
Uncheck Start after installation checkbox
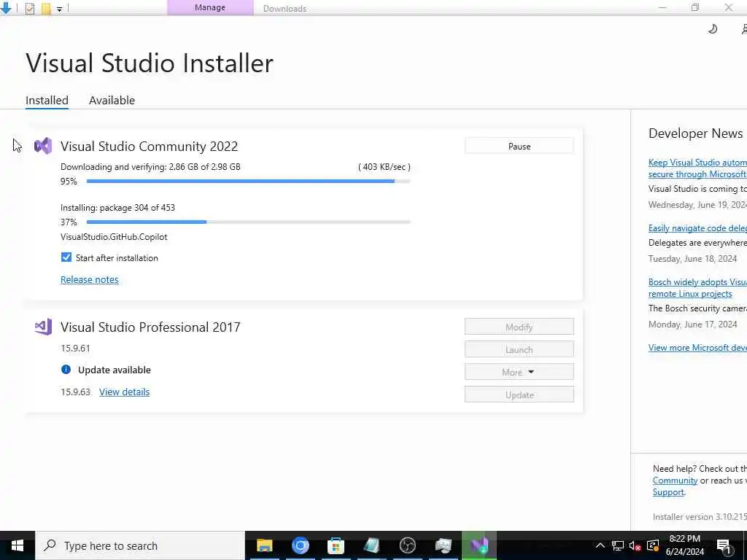point(66,257)
